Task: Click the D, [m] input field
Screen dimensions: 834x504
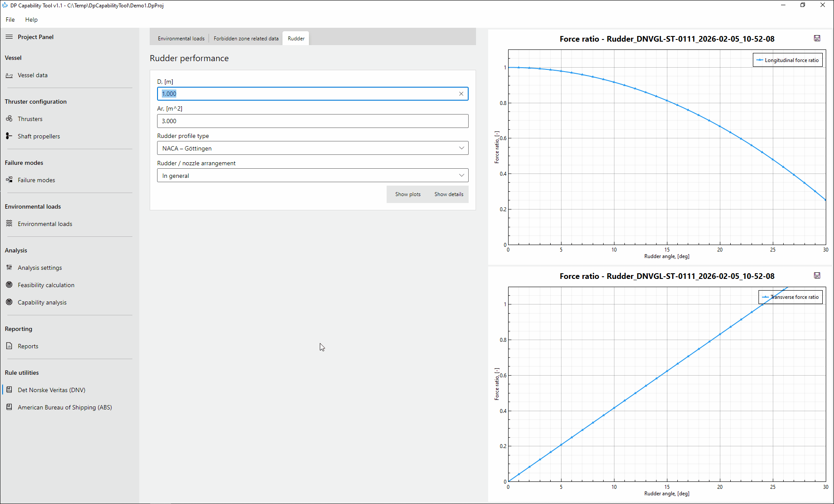Action: tap(312, 94)
